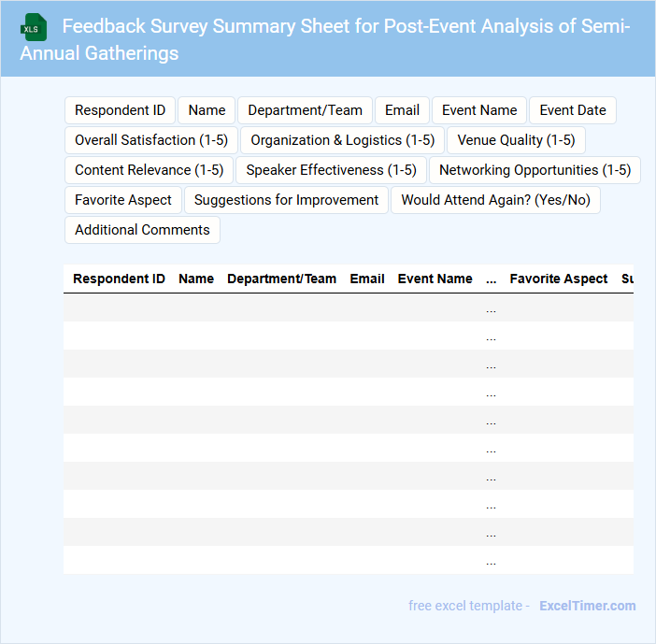Click the Content Relevance (1-5) tag
The image size is (656, 644).
pyautogui.click(x=149, y=170)
